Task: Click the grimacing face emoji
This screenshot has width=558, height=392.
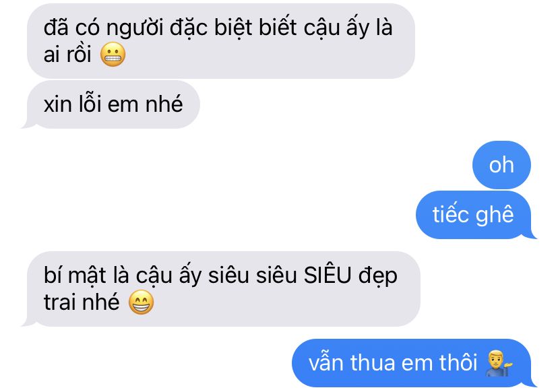Action: pyautogui.click(x=113, y=55)
